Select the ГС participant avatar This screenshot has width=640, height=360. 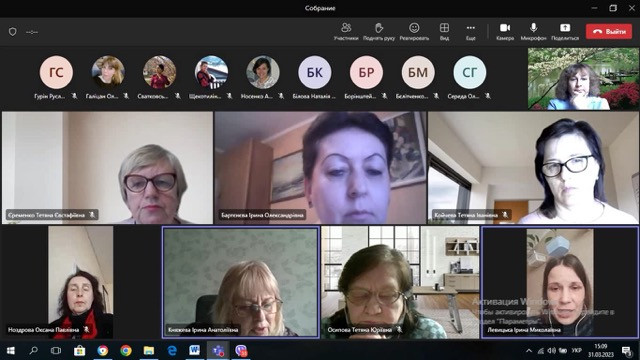[x=56, y=72]
